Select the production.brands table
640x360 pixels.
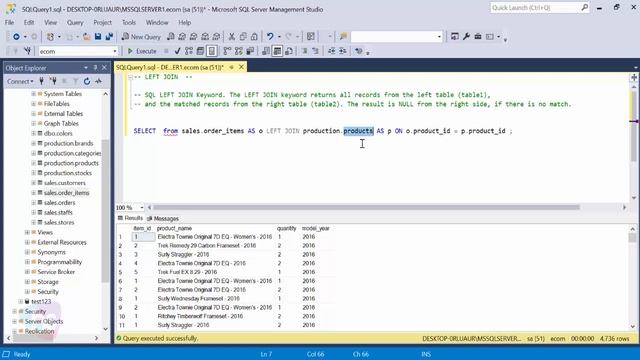point(68,143)
